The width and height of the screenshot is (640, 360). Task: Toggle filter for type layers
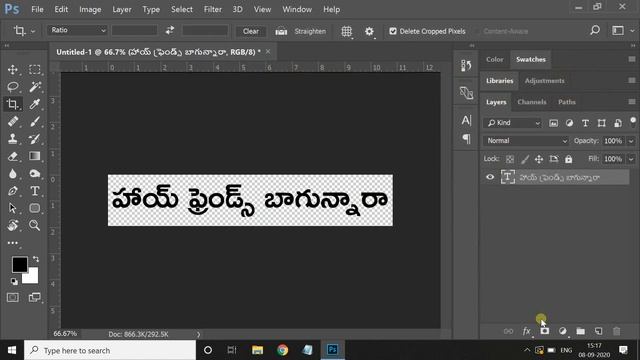[585, 123]
